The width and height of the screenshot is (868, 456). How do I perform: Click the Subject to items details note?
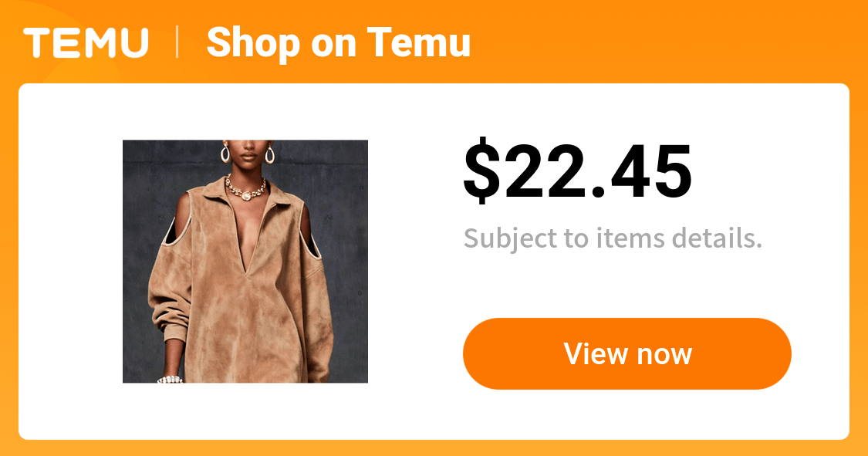click(613, 238)
